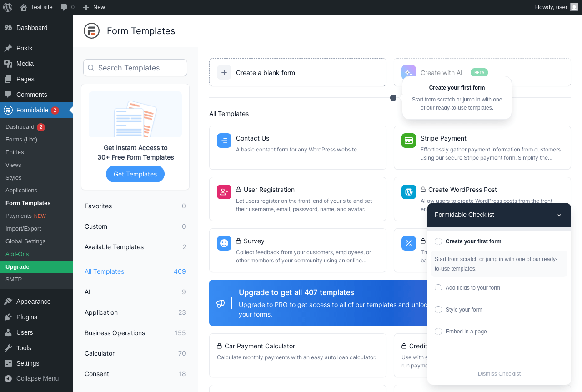The width and height of the screenshot is (582, 392).
Task: Click the magnifier icon in Search Templates
Action: click(91, 68)
